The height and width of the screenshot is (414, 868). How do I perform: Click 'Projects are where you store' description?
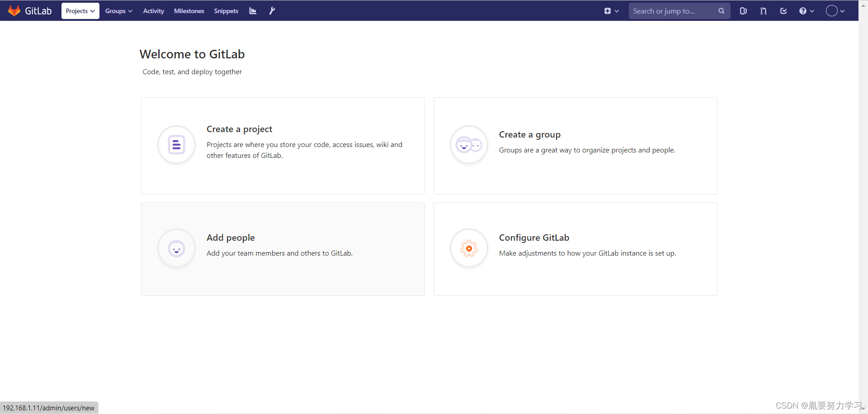click(304, 150)
